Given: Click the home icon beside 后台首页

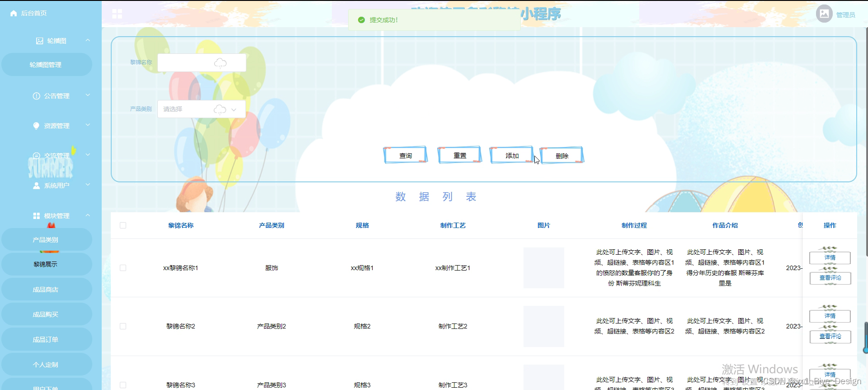Looking at the screenshot, I should 14,14.
